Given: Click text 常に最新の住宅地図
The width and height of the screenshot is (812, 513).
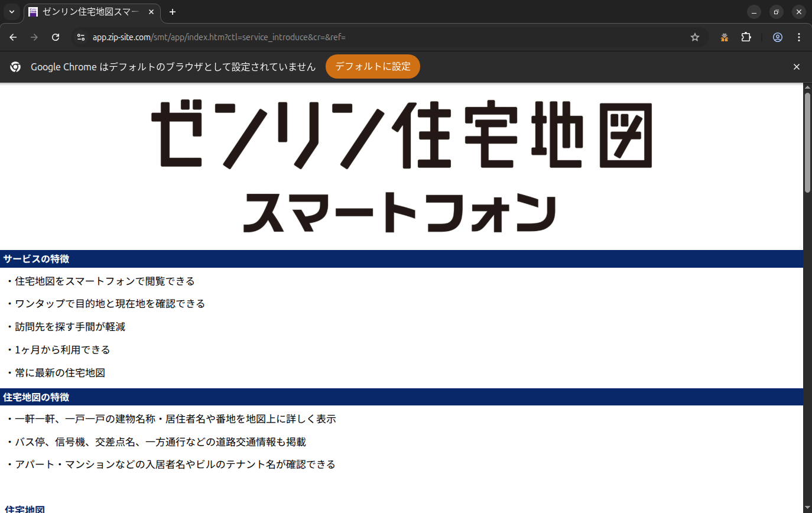Looking at the screenshot, I should coord(60,373).
